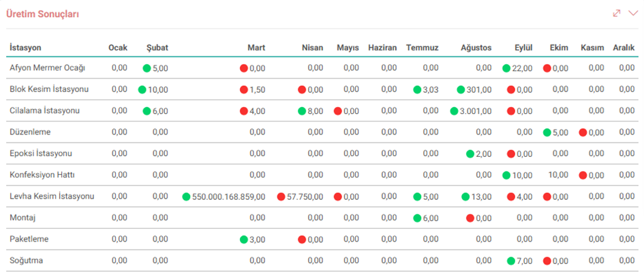Click red indicator next to 57.750,00
The width and height of the screenshot is (644, 277).
tap(281, 197)
